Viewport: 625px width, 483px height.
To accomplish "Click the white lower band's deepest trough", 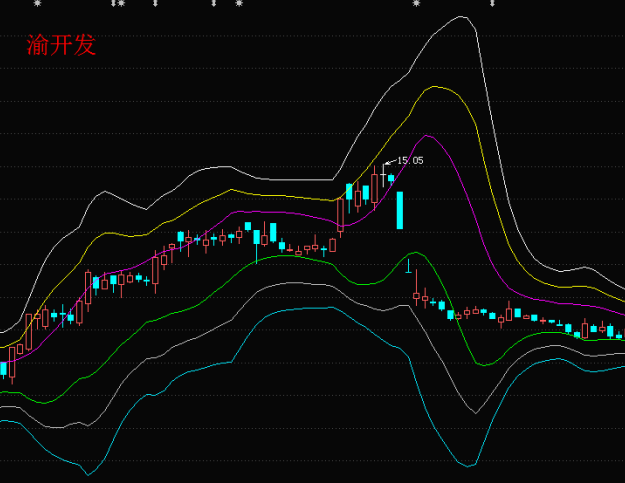I will tap(478, 412).
